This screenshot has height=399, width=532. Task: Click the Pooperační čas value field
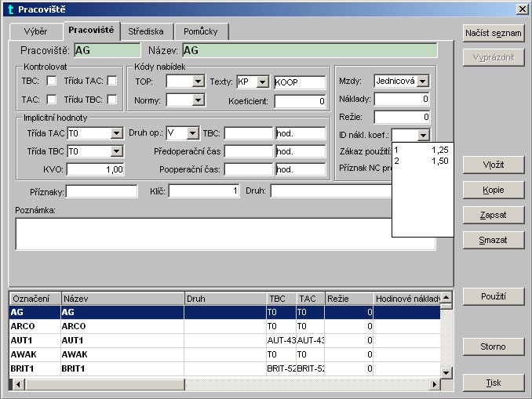pos(249,169)
